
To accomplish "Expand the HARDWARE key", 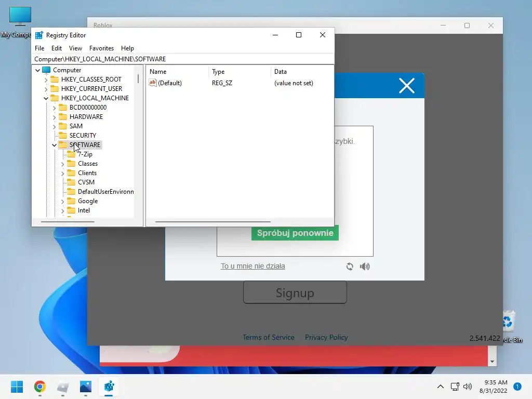I will [x=54, y=117].
